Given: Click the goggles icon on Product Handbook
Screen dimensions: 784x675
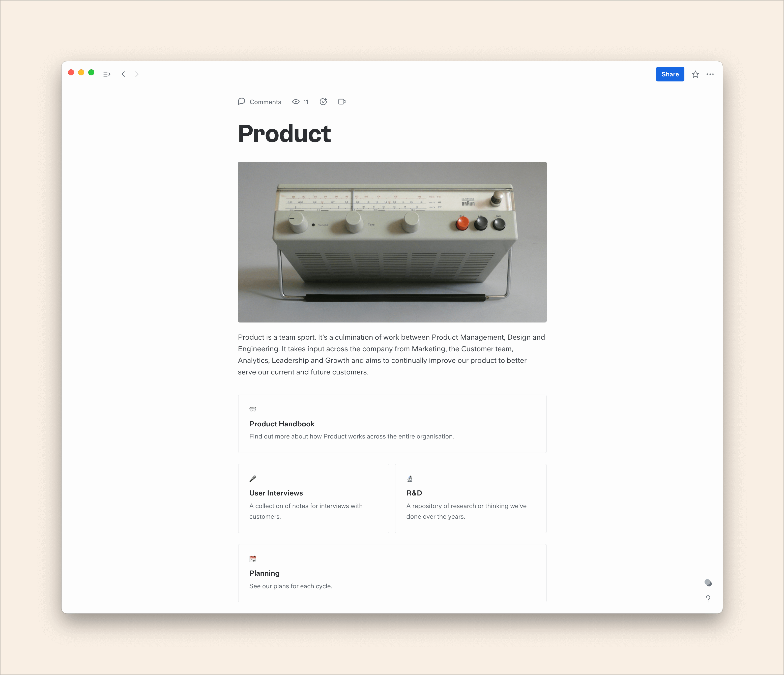Looking at the screenshot, I should tap(253, 409).
